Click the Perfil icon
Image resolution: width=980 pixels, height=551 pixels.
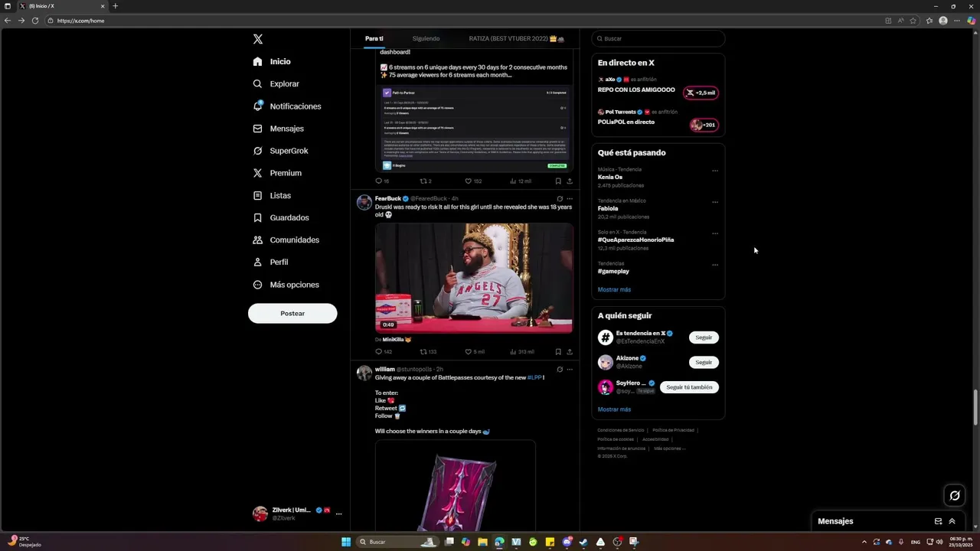pos(258,262)
